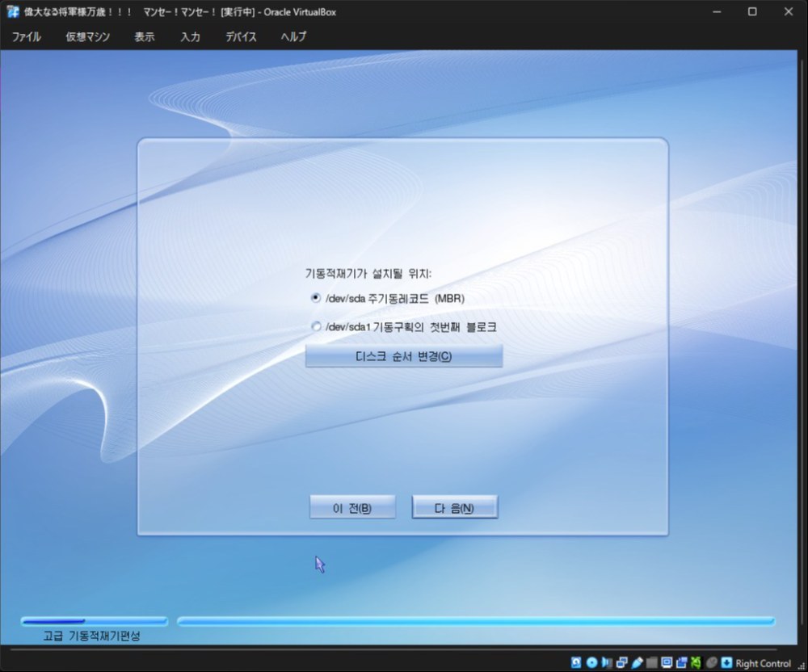Open the shared folders status icon

tap(651, 662)
